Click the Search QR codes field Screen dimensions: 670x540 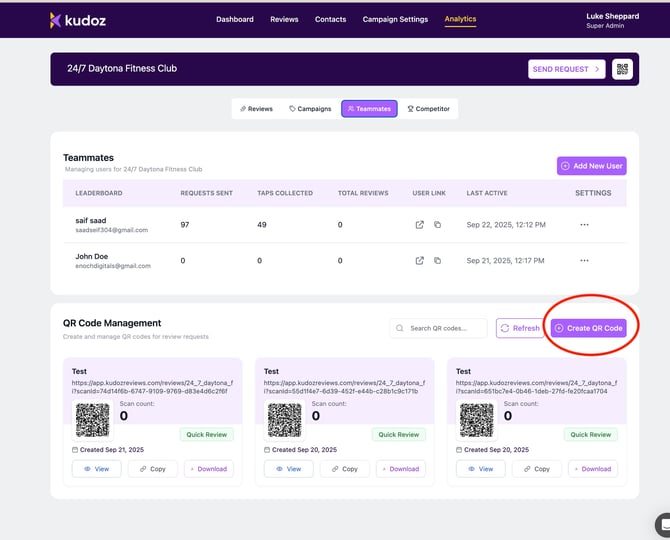440,328
